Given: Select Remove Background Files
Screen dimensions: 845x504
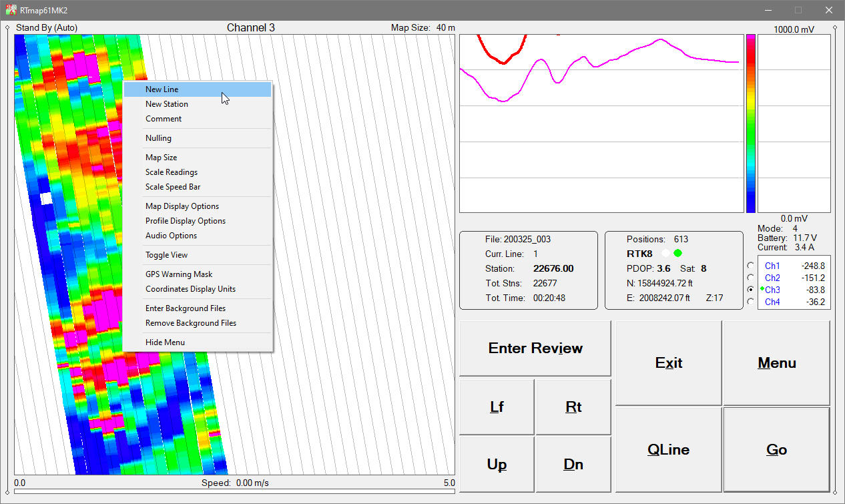Looking at the screenshot, I should click(x=198, y=323).
